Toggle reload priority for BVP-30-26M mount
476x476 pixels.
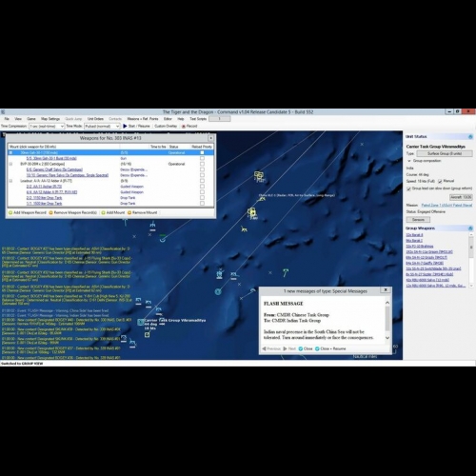(202, 164)
